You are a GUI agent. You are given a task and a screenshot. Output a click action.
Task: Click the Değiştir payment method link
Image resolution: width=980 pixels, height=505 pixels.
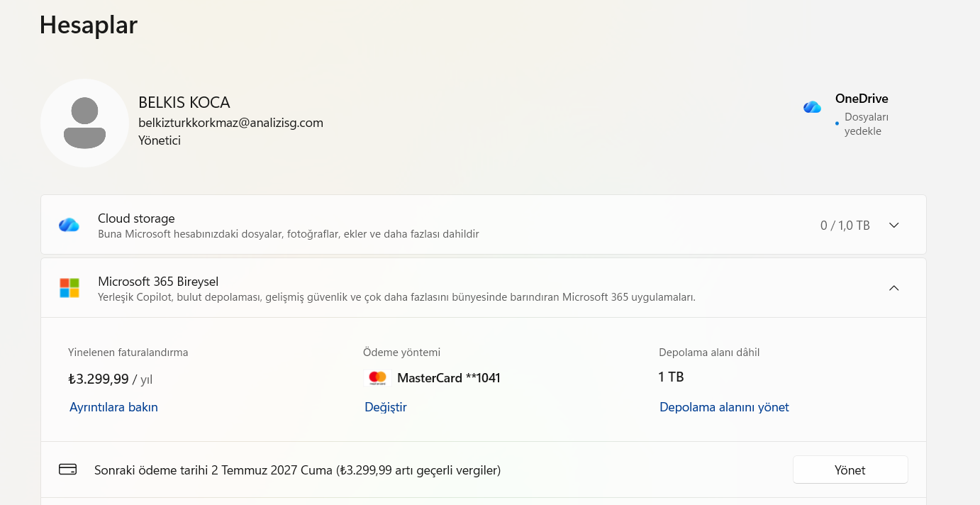coord(386,407)
